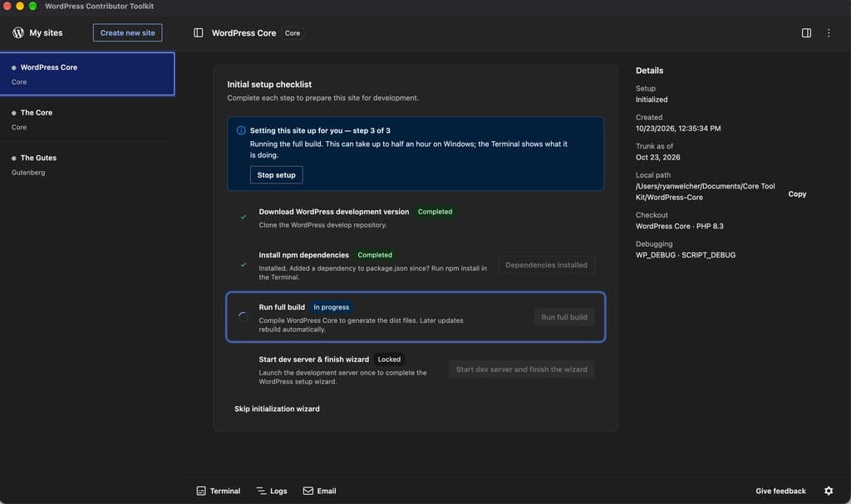This screenshot has width=851, height=504.
Task: Click the info icon in setup banner
Action: click(241, 130)
